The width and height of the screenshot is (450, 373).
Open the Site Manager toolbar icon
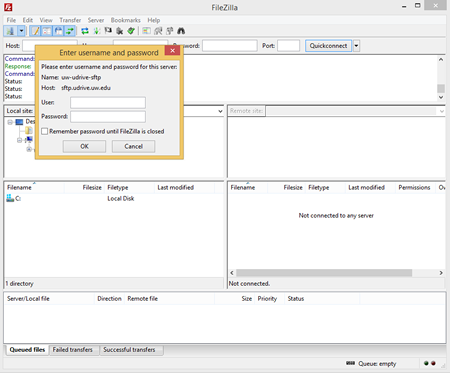[10, 31]
